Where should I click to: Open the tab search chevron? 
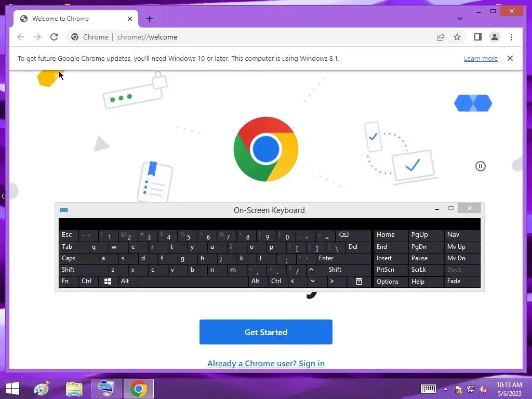[460, 19]
